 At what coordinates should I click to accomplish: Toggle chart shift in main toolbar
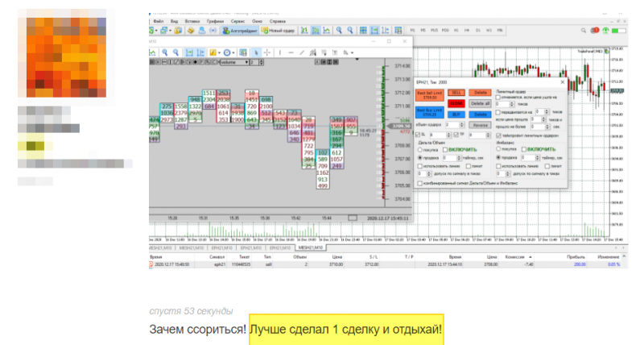(x=386, y=31)
